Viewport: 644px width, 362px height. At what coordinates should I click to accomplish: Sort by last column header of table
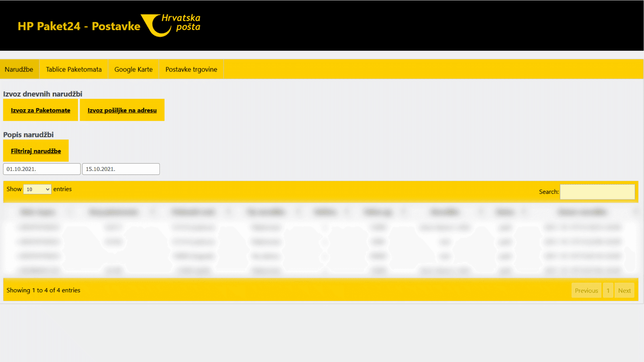[582, 212]
